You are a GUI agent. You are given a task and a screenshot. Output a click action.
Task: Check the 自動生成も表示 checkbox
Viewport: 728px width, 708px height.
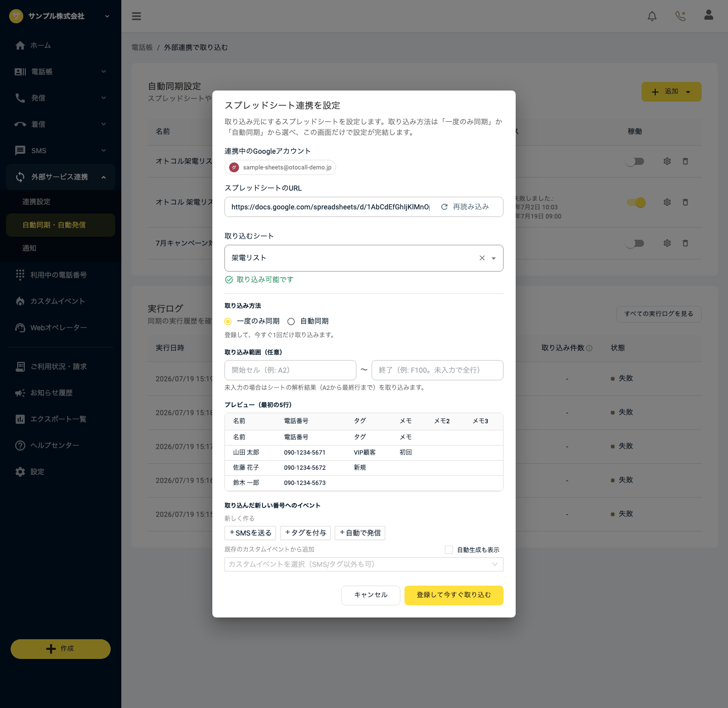(x=449, y=550)
